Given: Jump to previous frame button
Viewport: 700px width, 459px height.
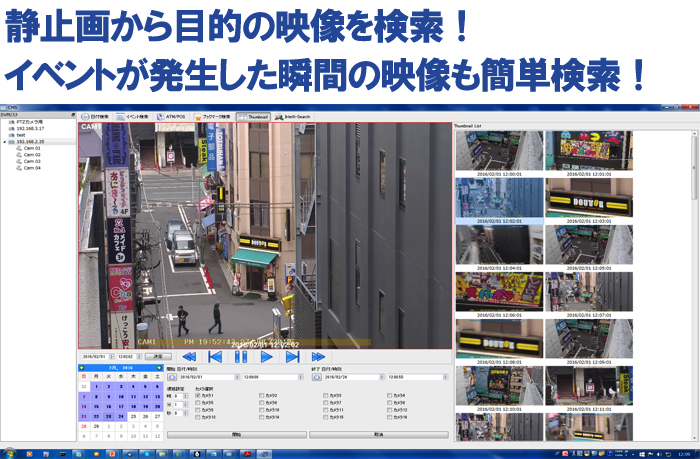Looking at the screenshot, I should click(x=215, y=357).
